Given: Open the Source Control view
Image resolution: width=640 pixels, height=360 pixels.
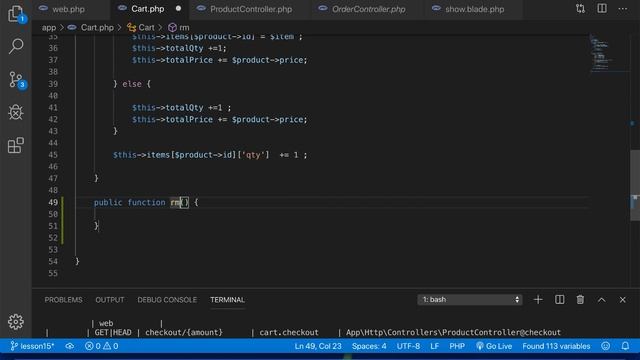Looking at the screenshot, I should point(16,80).
